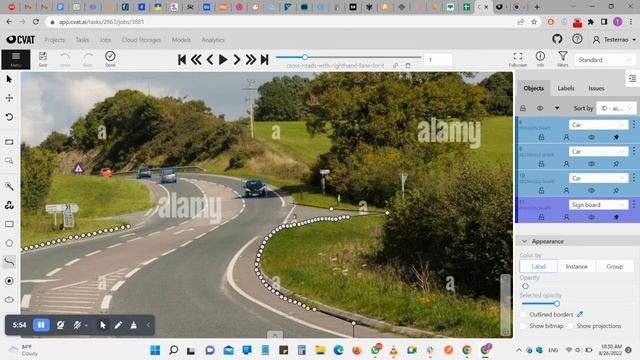Image resolution: width=640 pixels, height=360 pixels.
Task: Select the Cursor tool in the left toolbar
Action: pyautogui.click(x=9, y=79)
